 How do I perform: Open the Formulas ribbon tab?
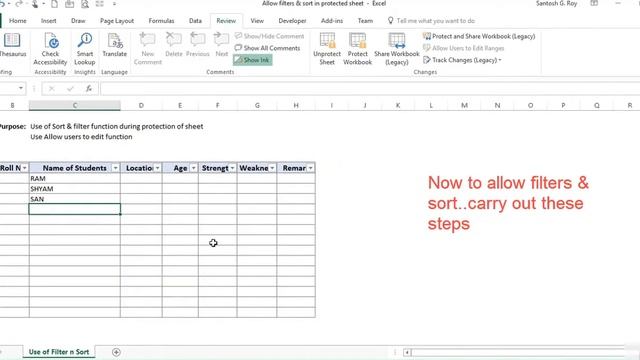[x=161, y=20]
